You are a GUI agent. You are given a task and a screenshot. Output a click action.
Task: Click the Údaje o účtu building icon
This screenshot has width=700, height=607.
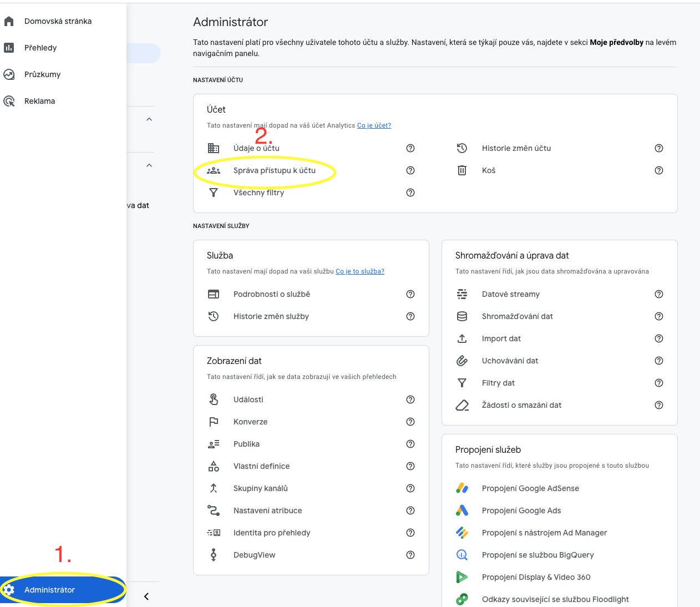pos(214,148)
